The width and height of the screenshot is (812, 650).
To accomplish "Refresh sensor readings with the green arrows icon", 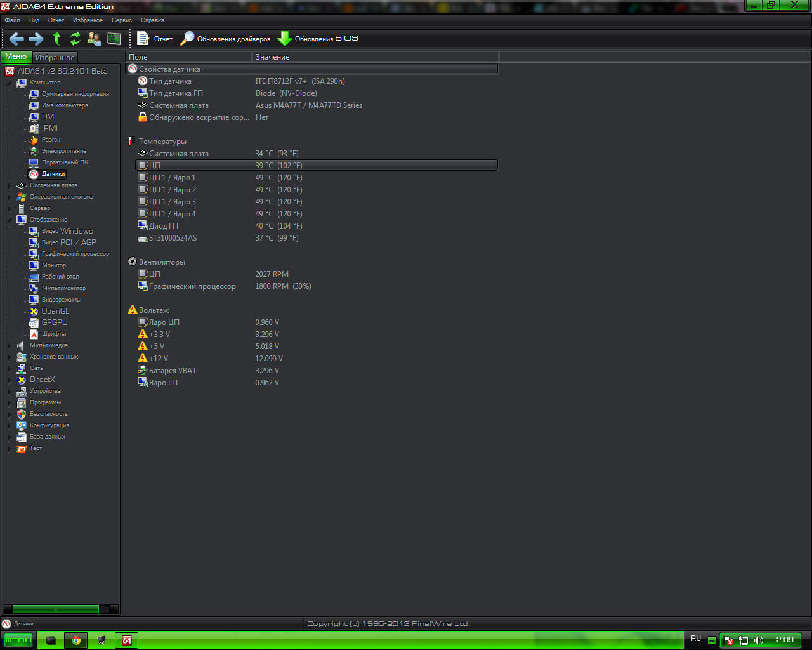I will [75, 39].
